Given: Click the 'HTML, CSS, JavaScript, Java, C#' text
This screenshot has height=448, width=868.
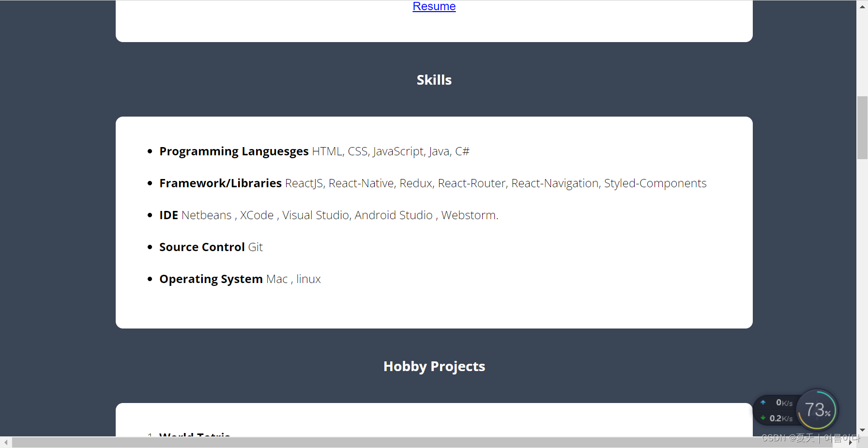Looking at the screenshot, I should 391,151.
